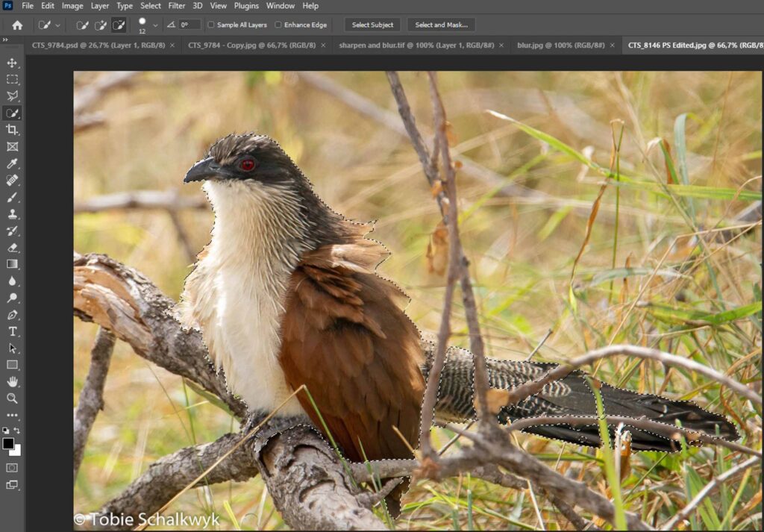Activate the Clone Stamp tool
This screenshot has width=764, height=532.
tap(12, 214)
